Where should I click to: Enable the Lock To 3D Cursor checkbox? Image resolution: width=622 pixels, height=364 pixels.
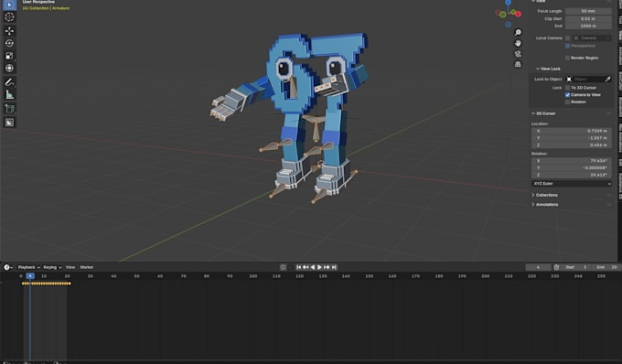568,88
